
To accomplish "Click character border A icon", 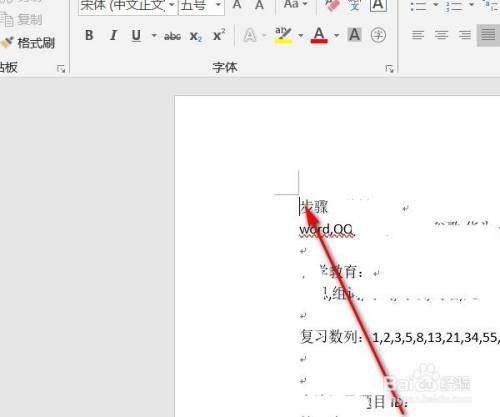I will [x=378, y=5].
